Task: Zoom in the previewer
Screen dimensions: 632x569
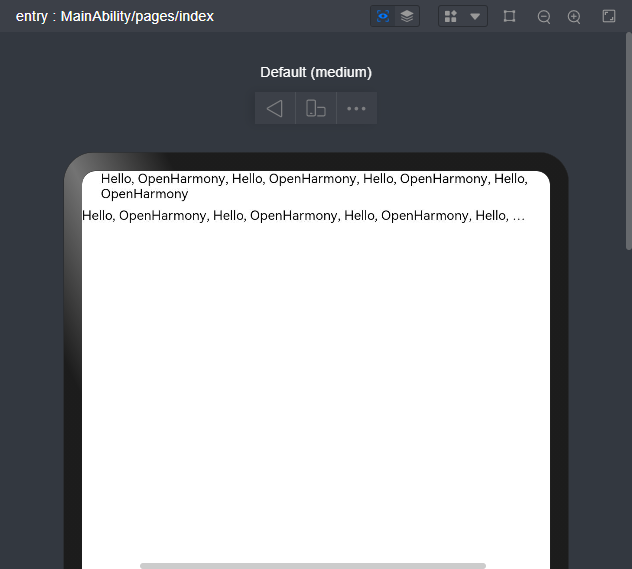Action: point(574,17)
